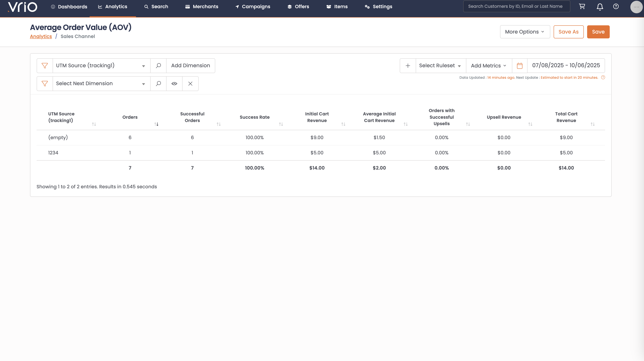Screen dimensions: 644x361
Task: Toggle the eye visibility icon for next dimension
Action: click(174, 84)
